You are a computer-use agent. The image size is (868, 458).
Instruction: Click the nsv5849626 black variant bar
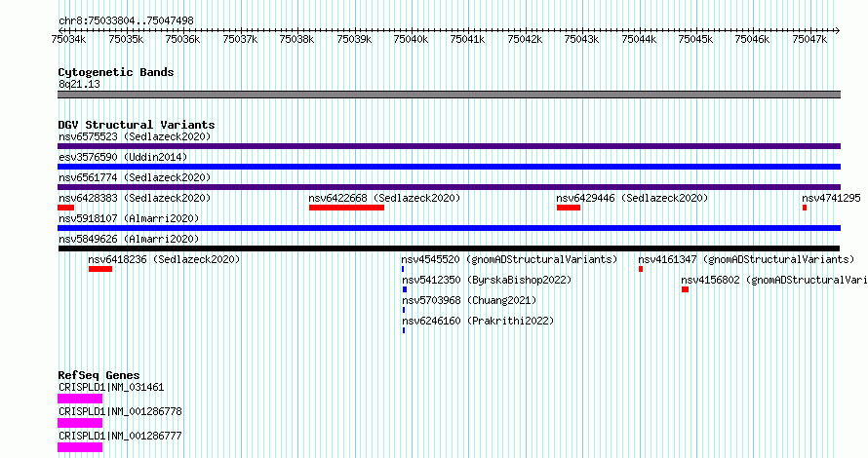click(449, 248)
